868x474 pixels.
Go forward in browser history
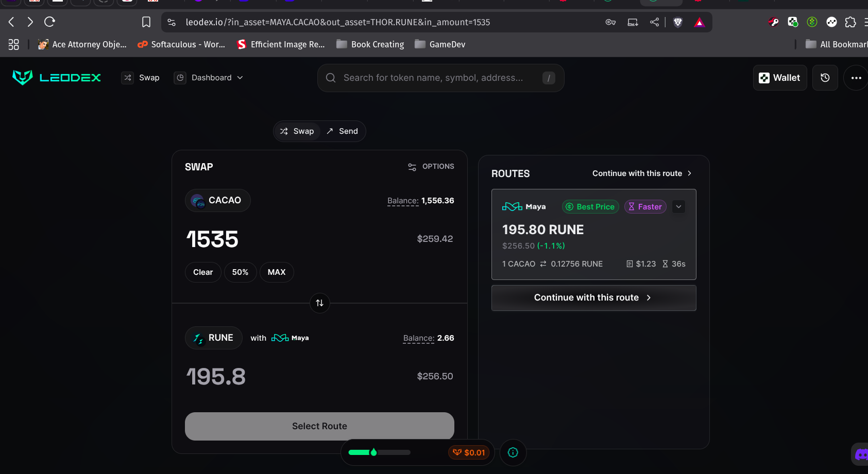pos(30,22)
